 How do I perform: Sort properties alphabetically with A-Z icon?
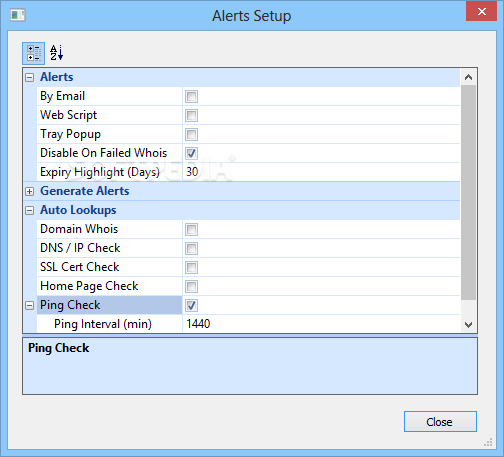tap(56, 53)
